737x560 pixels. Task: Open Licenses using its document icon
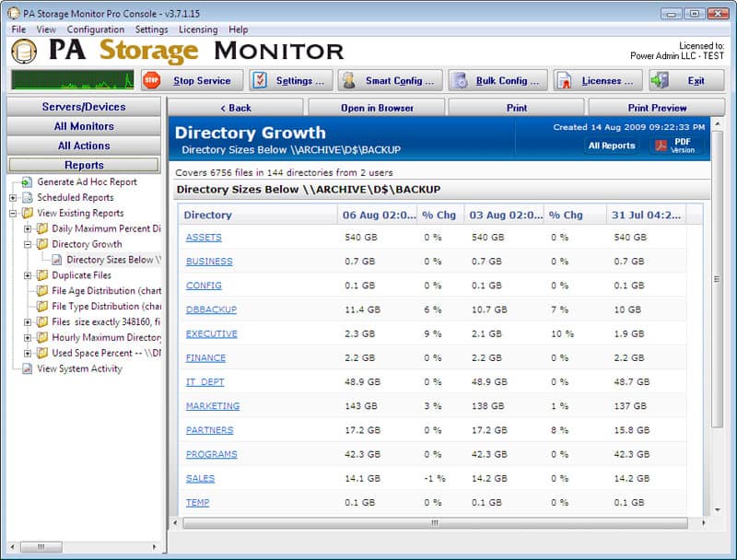pos(562,80)
